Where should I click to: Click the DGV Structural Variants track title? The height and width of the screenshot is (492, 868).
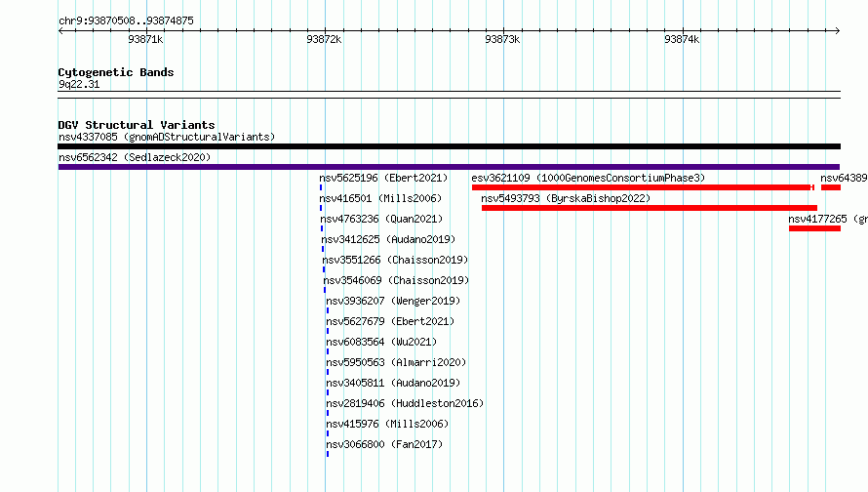click(x=137, y=125)
